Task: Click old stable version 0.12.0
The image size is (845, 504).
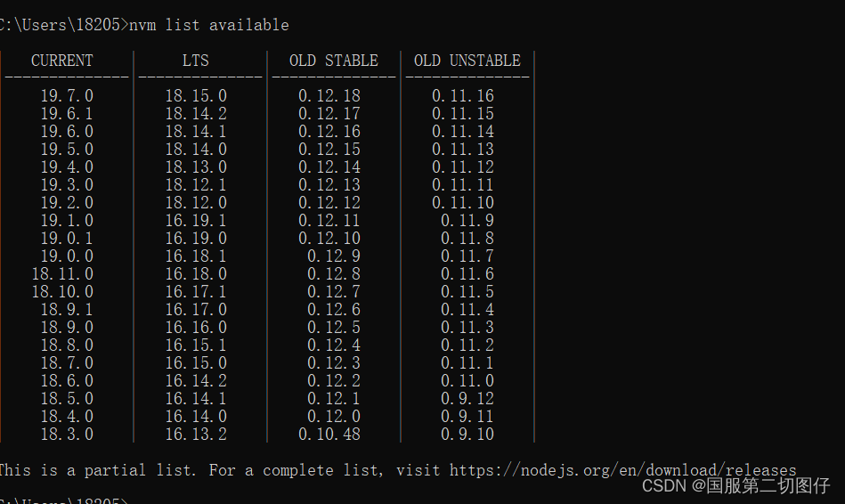Action: tap(334, 416)
